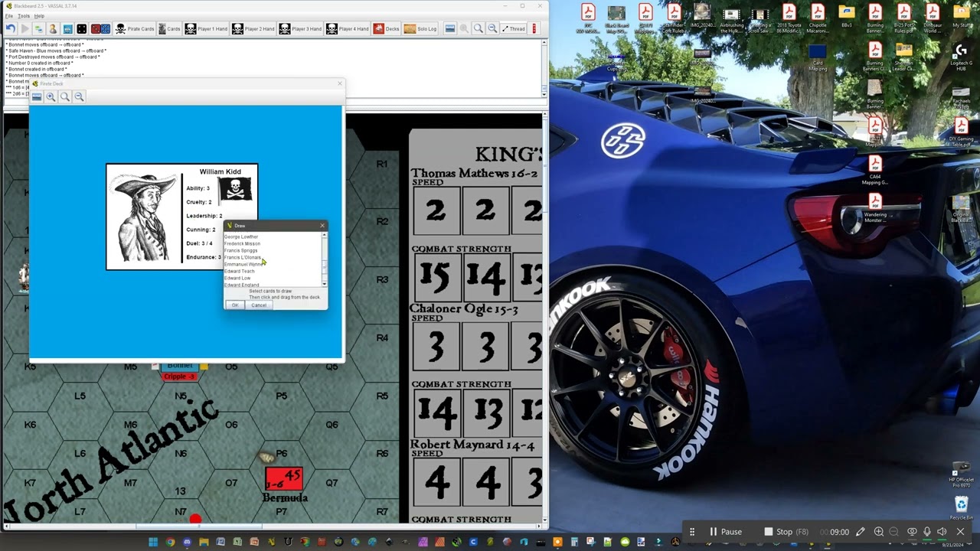
Task: Click the overview map icon in main toolbar
Action: [450, 29]
